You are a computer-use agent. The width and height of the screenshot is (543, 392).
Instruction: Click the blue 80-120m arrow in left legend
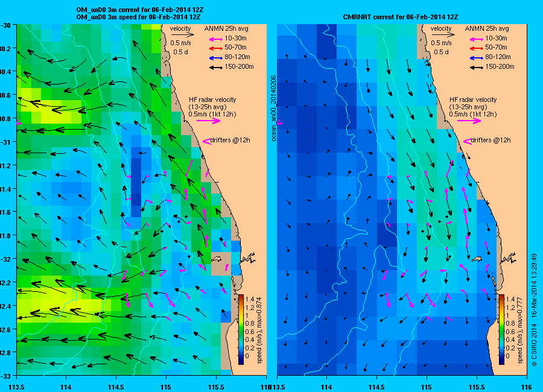coord(216,58)
